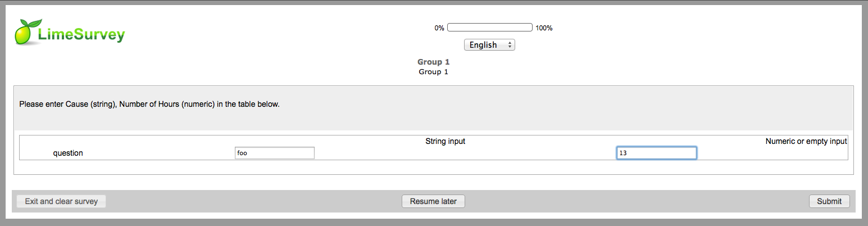Click the Group 1 description text
The height and width of the screenshot is (226, 868).
click(433, 72)
